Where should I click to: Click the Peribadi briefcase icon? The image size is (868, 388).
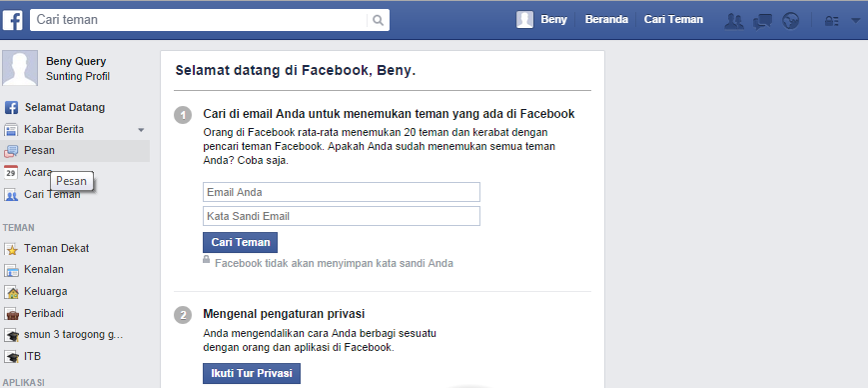pyautogui.click(x=11, y=314)
